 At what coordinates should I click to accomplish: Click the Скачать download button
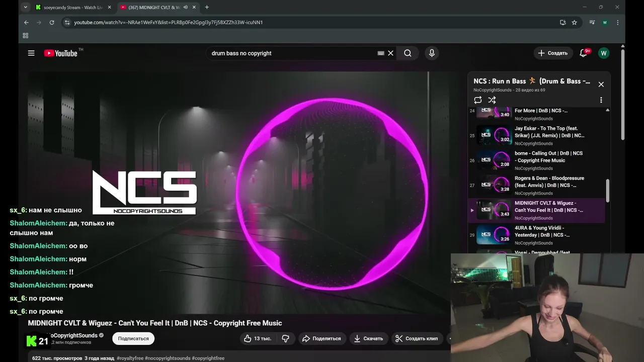(368, 338)
